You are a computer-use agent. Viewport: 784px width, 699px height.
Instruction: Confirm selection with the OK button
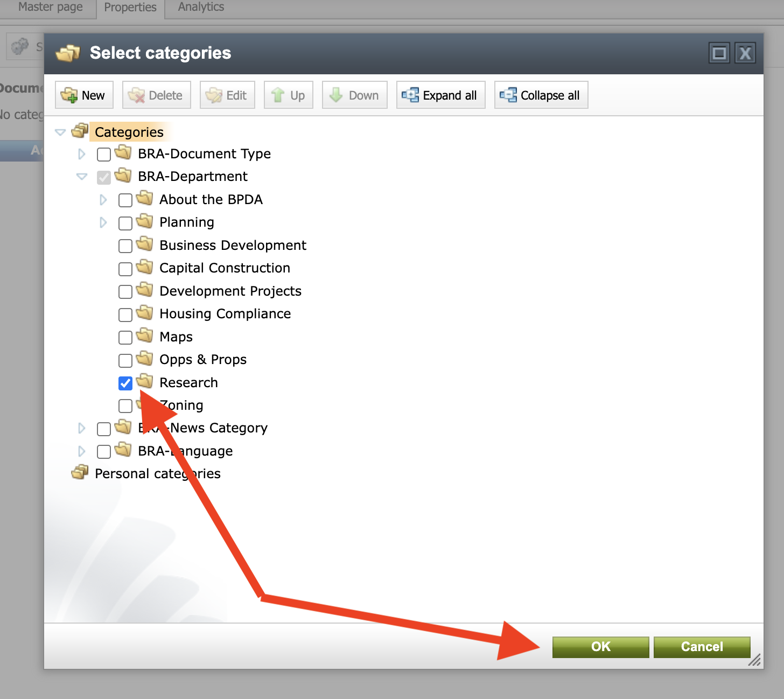click(600, 647)
